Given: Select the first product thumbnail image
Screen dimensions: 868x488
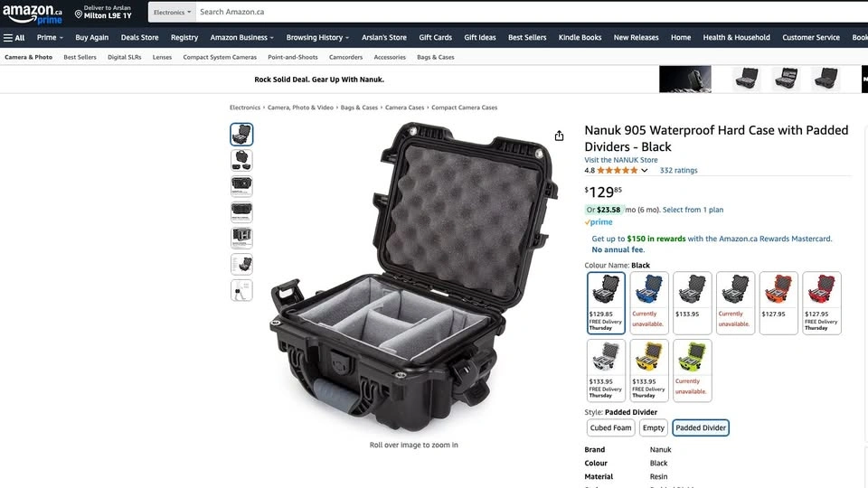Looking at the screenshot, I should coord(241,135).
